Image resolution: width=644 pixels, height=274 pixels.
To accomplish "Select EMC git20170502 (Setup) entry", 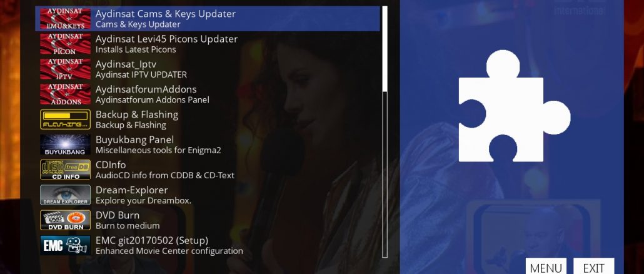I will pyautogui.click(x=208, y=245).
